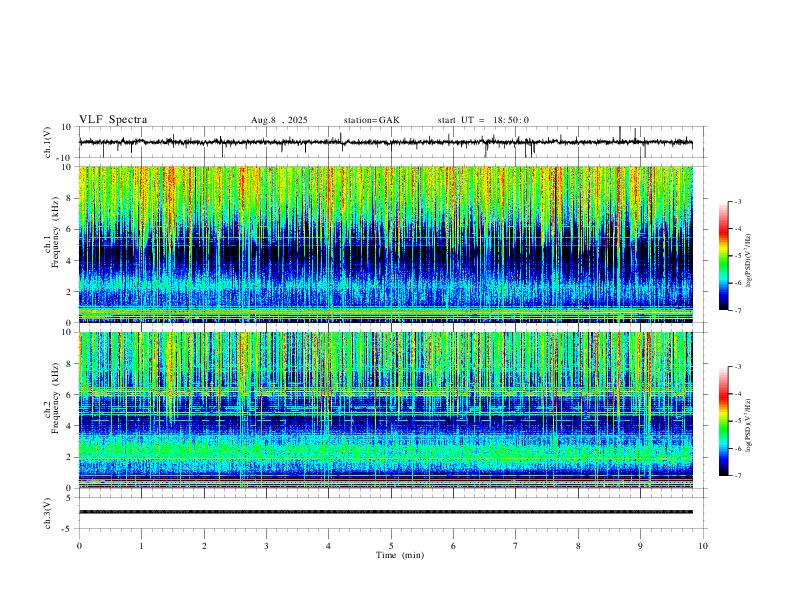Image resolution: width=792 pixels, height=612 pixels.
Task: Click the ch.1 spectrogram colorbar
Action: tap(723, 256)
